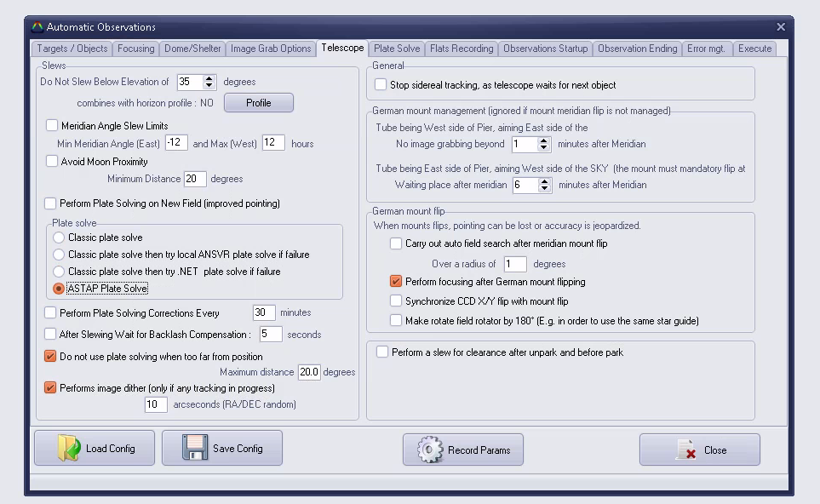Screen dimensions: 820x504
Task: Enable Meridian Angle Slew Limits checkbox
Action: (52, 126)
